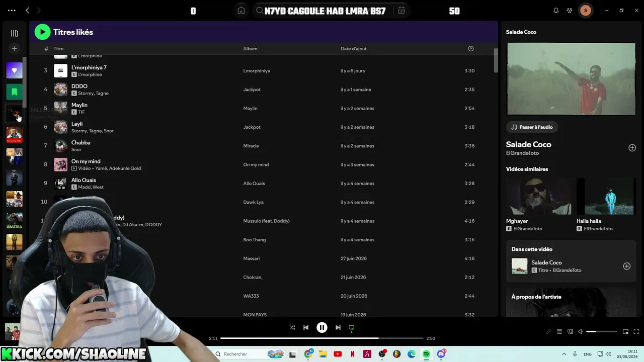Create a new playlist with plus icon
644x362 pixels.
pos(14,49)
